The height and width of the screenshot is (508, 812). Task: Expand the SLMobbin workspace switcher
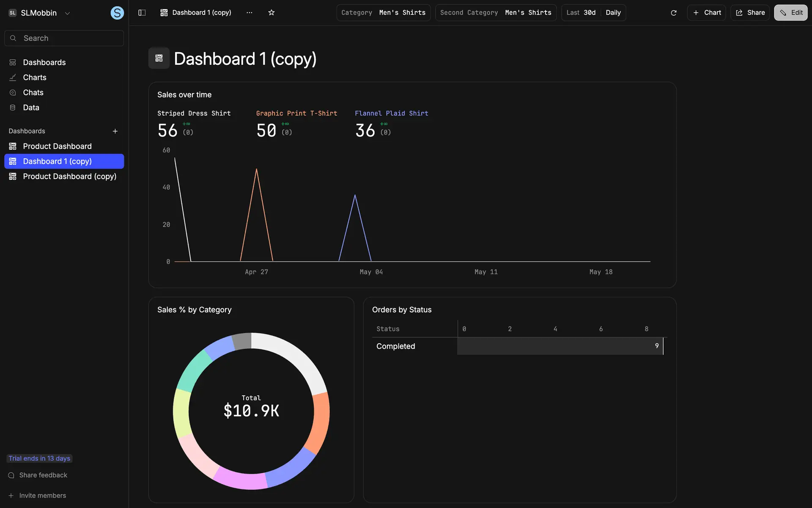39,13
